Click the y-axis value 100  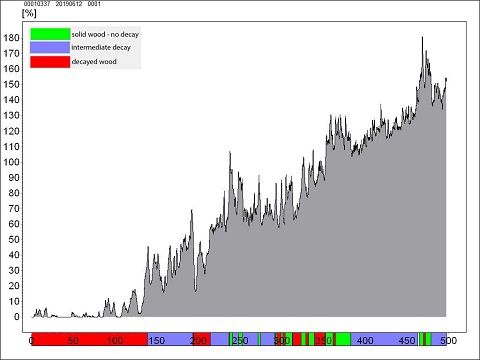[11, 162]
